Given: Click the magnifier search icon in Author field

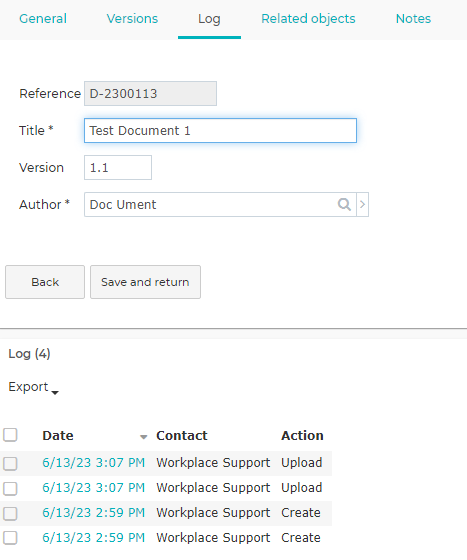Looking at the screenshot, I should click(344, 205).
